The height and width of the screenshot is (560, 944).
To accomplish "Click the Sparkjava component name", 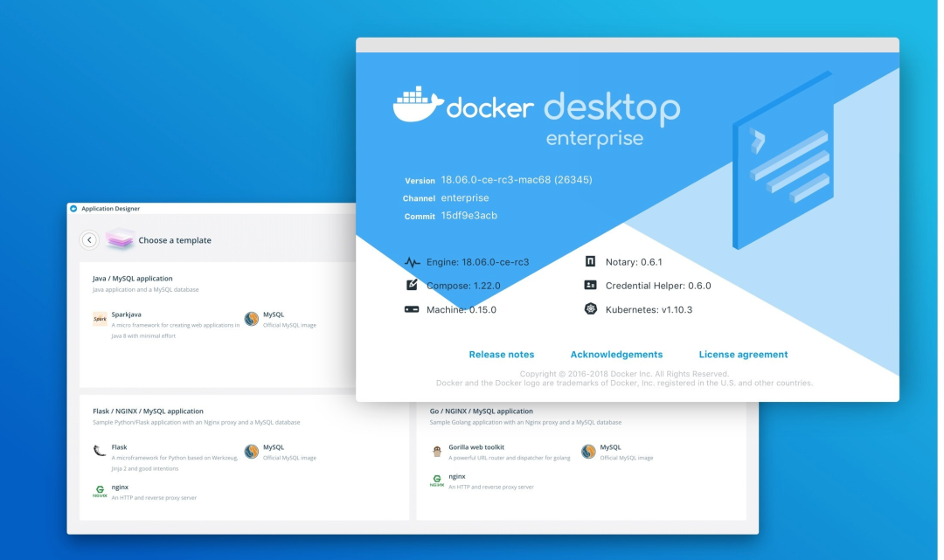I will (x=127, y=315).
